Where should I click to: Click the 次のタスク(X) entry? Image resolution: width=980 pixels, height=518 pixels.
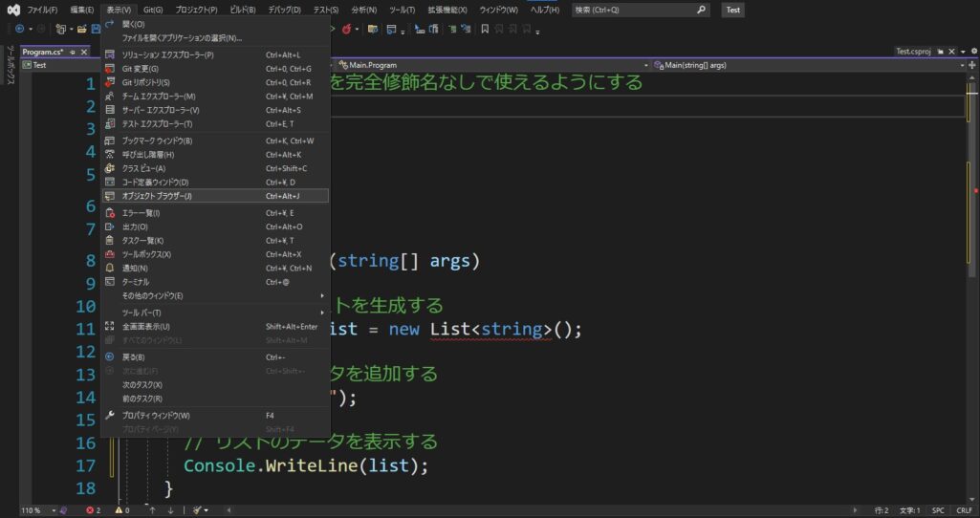point(215,385)
